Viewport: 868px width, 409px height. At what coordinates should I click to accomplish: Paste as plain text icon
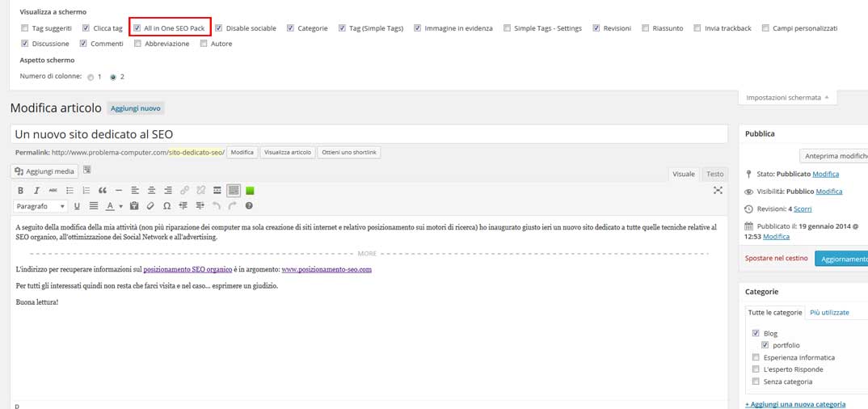[133, 206]
